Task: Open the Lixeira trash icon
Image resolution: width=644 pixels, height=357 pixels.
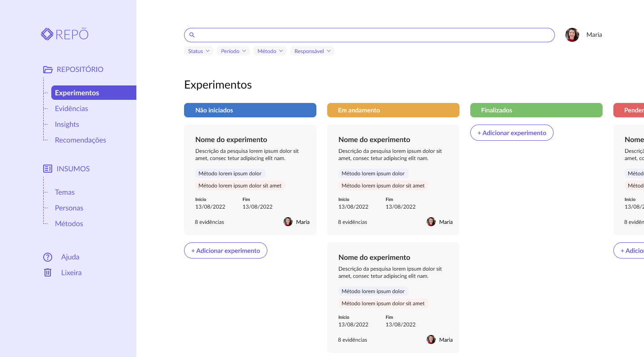Action: 48,272
